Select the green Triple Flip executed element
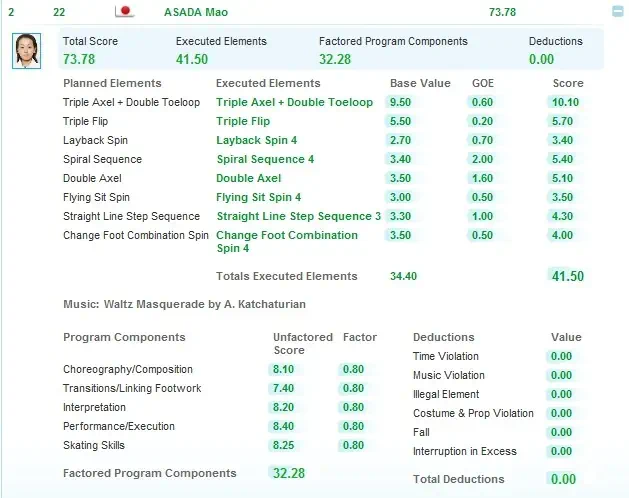Image resolution: width=629 pixels, height=498 pixels. [243, 121]
